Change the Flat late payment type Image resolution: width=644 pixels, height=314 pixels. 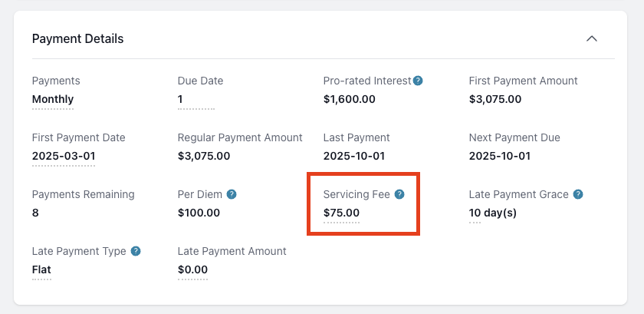point(41,269)
